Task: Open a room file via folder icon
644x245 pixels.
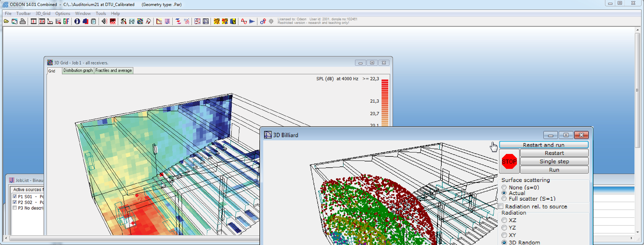Action: tap(6, 22)
